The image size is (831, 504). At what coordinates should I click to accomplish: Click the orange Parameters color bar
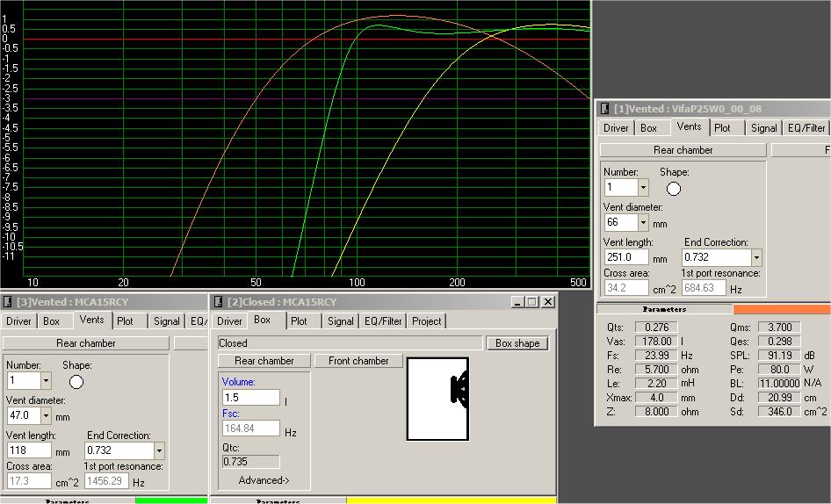(x=782, y=309)
